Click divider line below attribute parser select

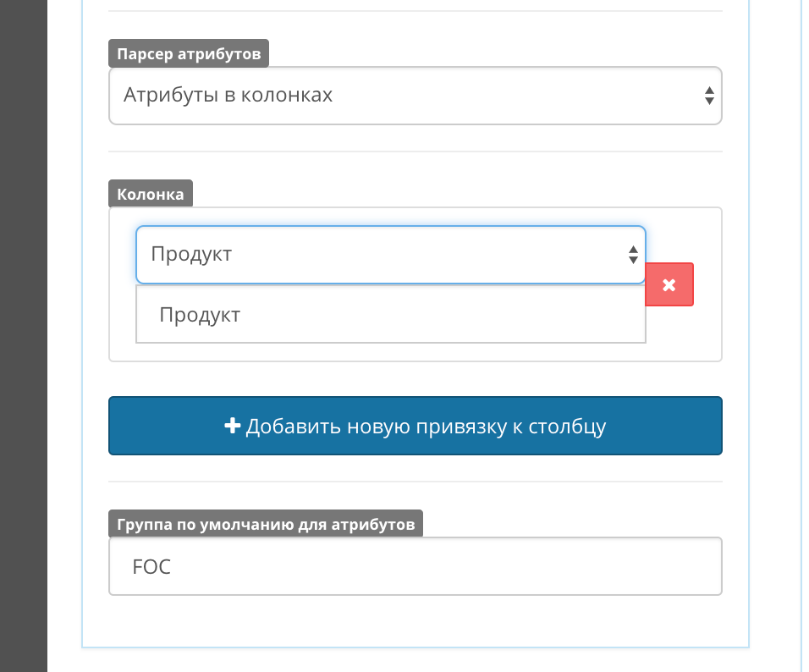(415, 151)
